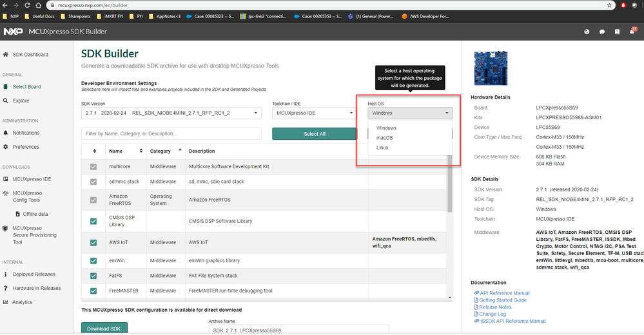
Task: Uncheck the FatFS checkbox
Action: pyautogui.click(x=93, y=276)
